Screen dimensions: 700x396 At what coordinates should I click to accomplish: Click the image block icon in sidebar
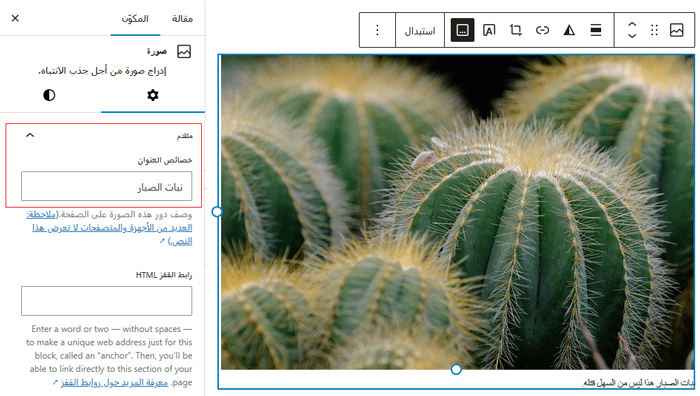tap(184, 52)
